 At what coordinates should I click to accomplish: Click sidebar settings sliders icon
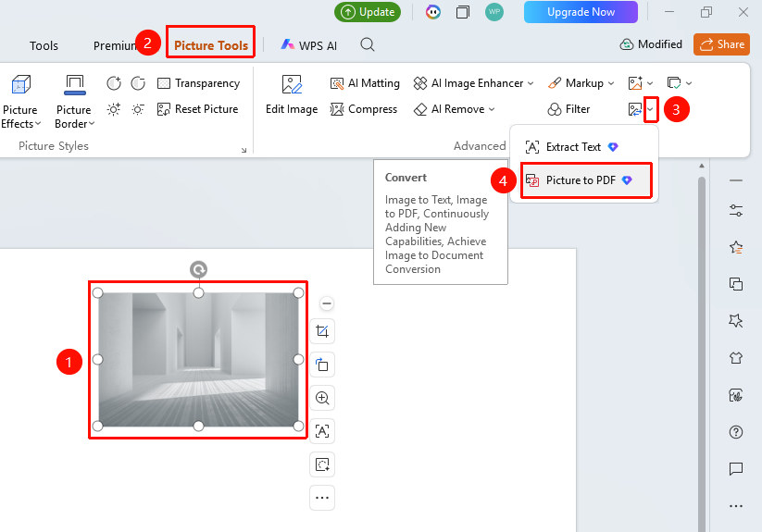click(736, 211)
